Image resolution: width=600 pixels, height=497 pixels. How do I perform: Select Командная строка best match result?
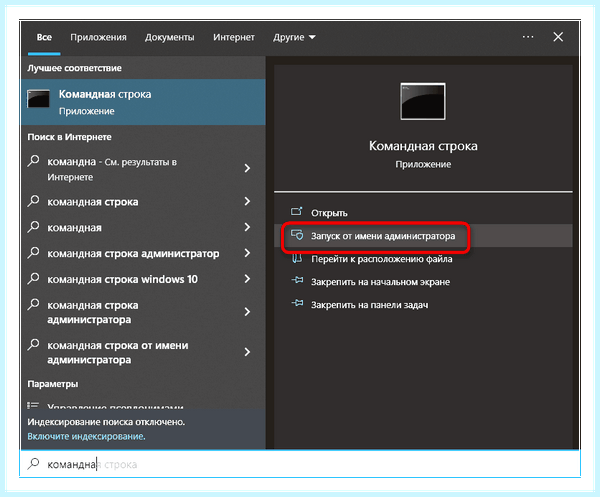(x=143, y=102)
